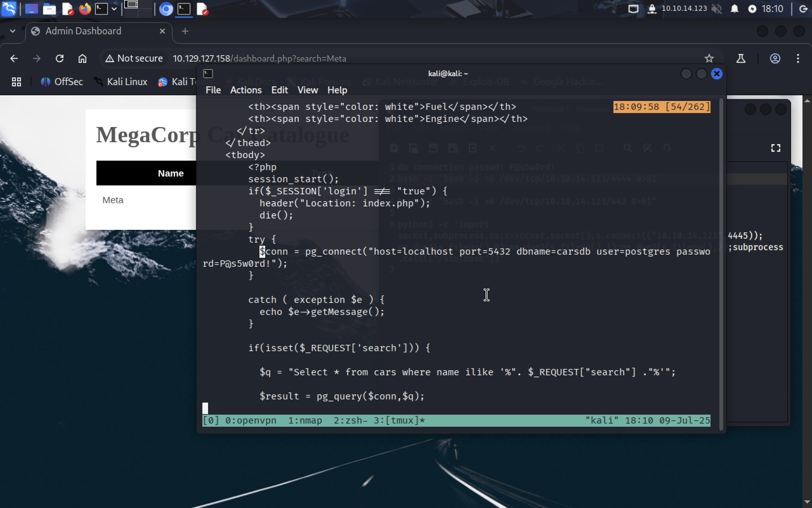Switch to Chromium window in taskbar
This screenshot has height=508, width=812.
(x=166, y=9)
